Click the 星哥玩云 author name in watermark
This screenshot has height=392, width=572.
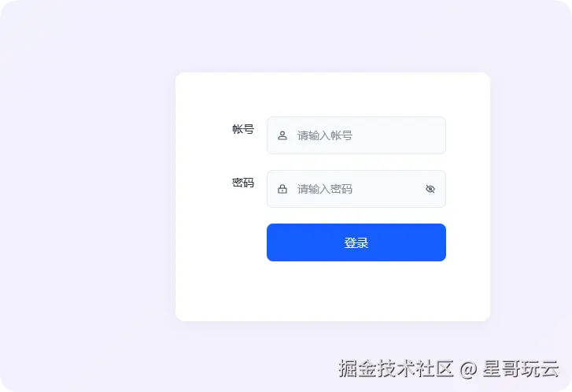pyautogui.click(x=521, y=368)
